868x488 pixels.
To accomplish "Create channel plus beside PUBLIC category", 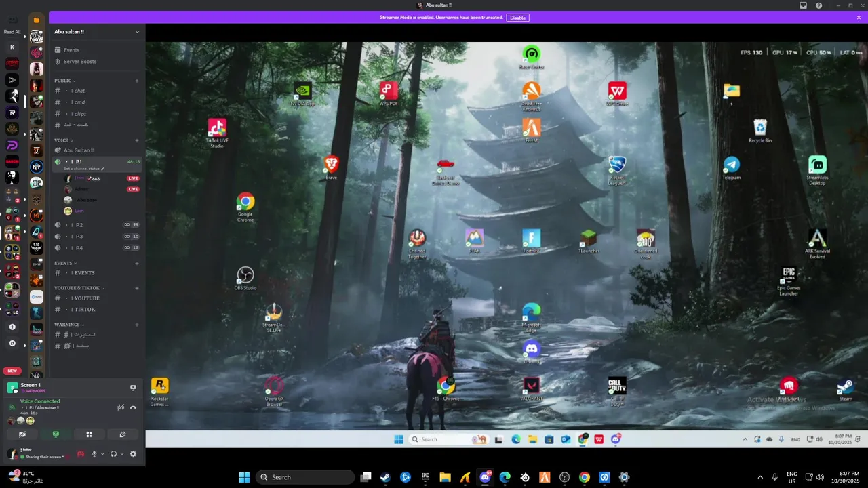I will tap(136, 81).
